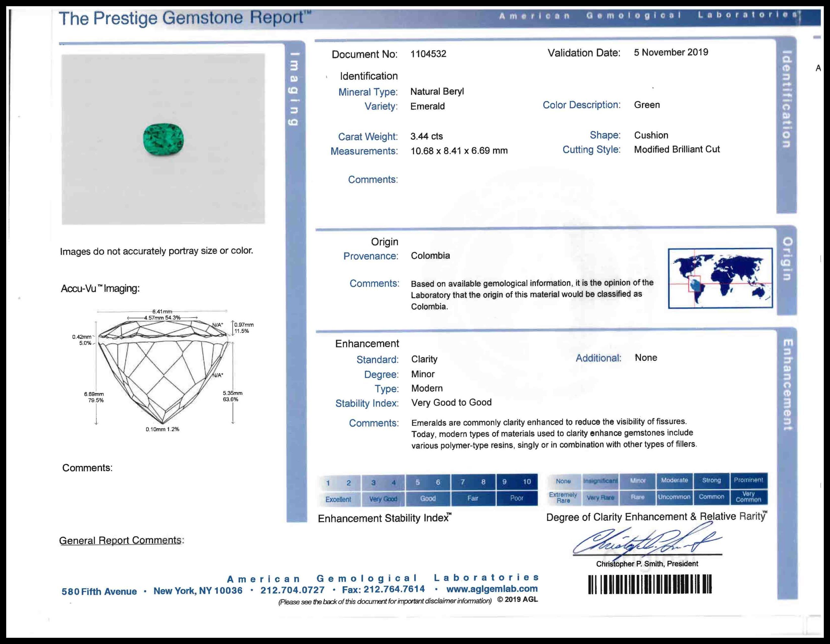Click the Modern enhancement type value
The height and width of the screenshot is (644, 830).
click(x=427, y=388)
